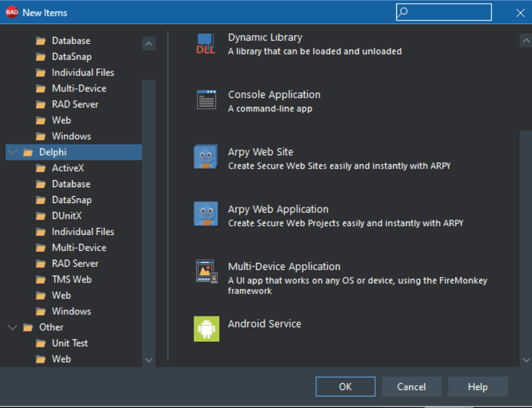This screenshot has height=408, width=532.
Task: Select the Dynamic Library DLL icon
Action: pos(206,44)
